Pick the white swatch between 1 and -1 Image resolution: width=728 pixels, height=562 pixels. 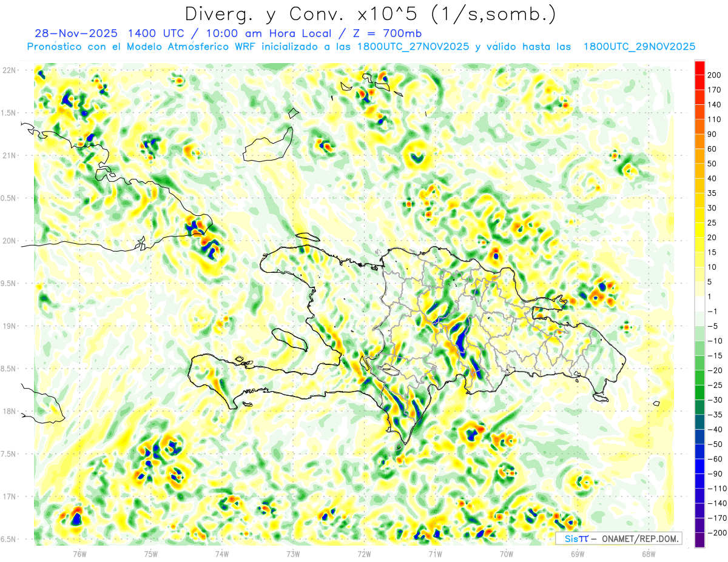[699, 304]
